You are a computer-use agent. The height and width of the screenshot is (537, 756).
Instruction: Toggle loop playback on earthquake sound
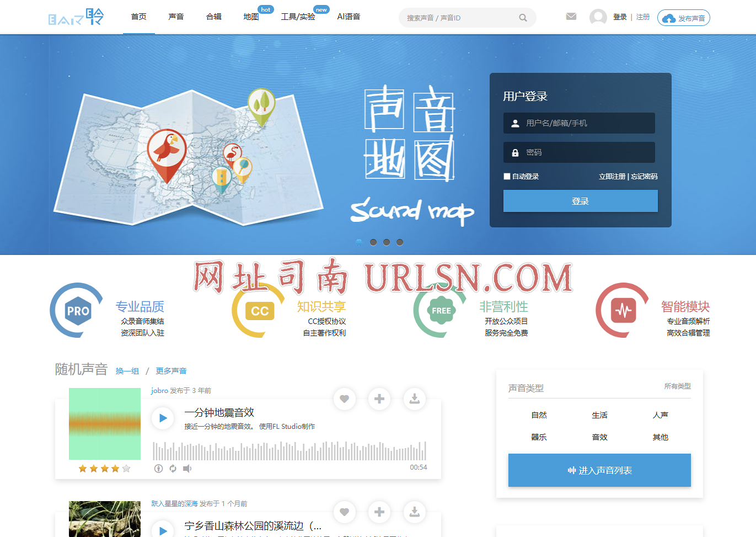click(173, 469)
